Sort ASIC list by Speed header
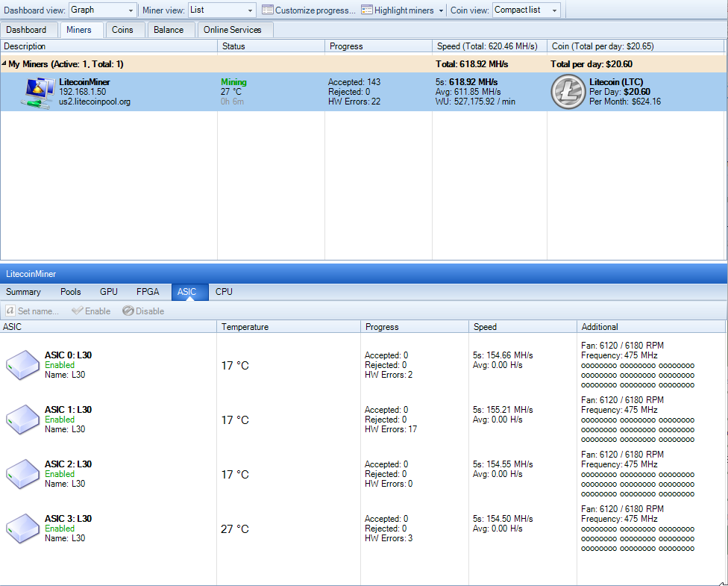This screenshot has width=728, height=586. point(523,327)
